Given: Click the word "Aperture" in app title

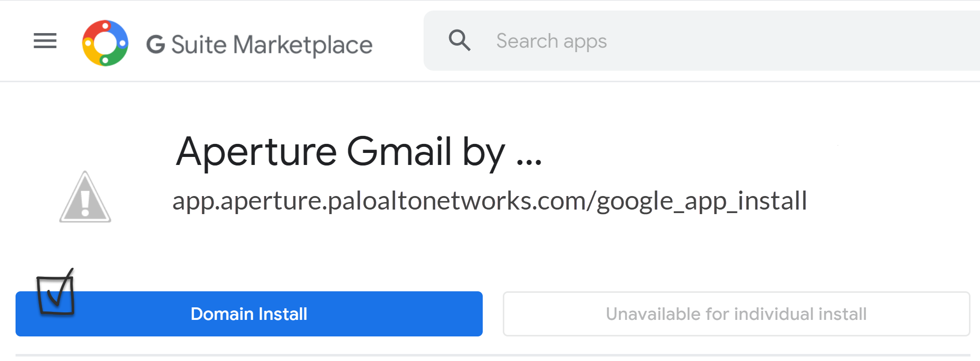Looking at the screenshot, I should click(256, 151).
